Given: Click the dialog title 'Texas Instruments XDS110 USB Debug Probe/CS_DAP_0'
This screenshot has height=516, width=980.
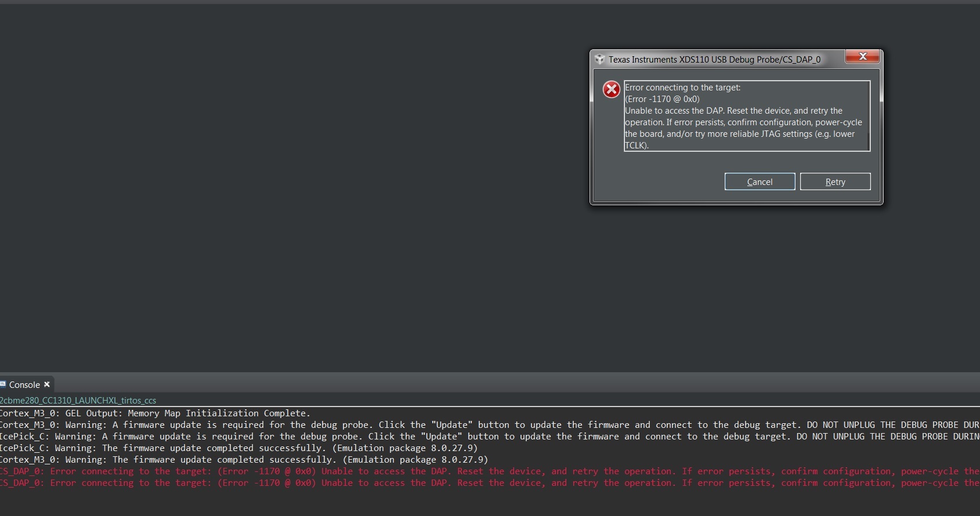Looking at the screenshot, I should point(714,59).
